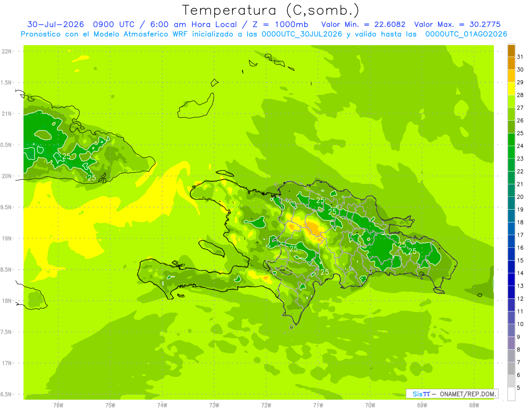Click the '69W' longitude axis label
Viewport: 532px width, 411px height.
[422, 405]
